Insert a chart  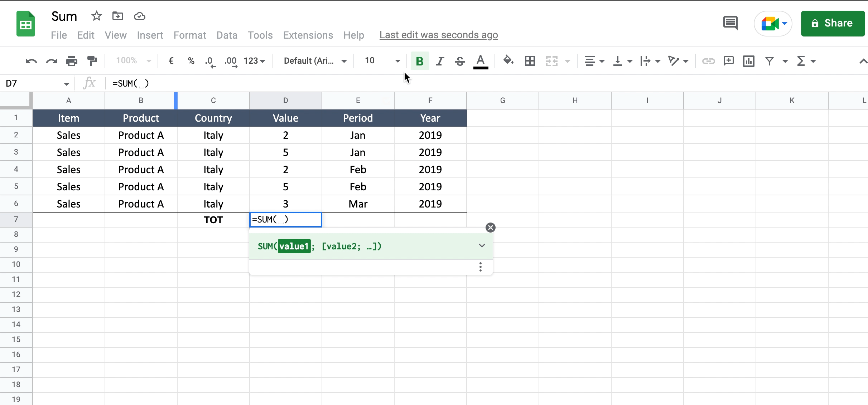click(x=748, y=61)
